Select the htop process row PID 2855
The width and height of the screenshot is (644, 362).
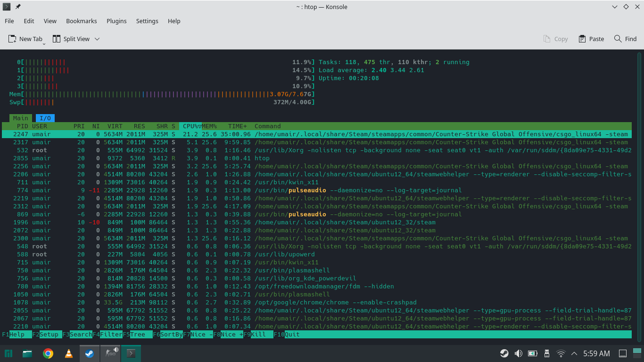coord(316,158)
